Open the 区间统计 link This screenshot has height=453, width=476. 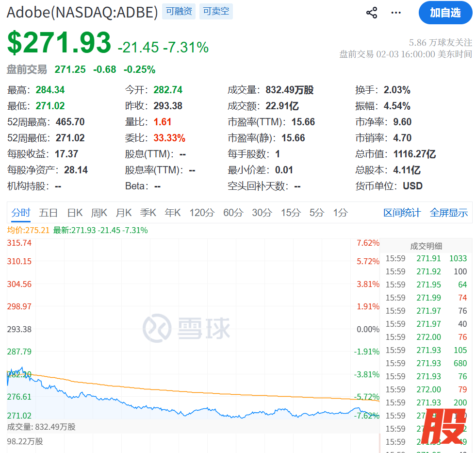point(402,213)
